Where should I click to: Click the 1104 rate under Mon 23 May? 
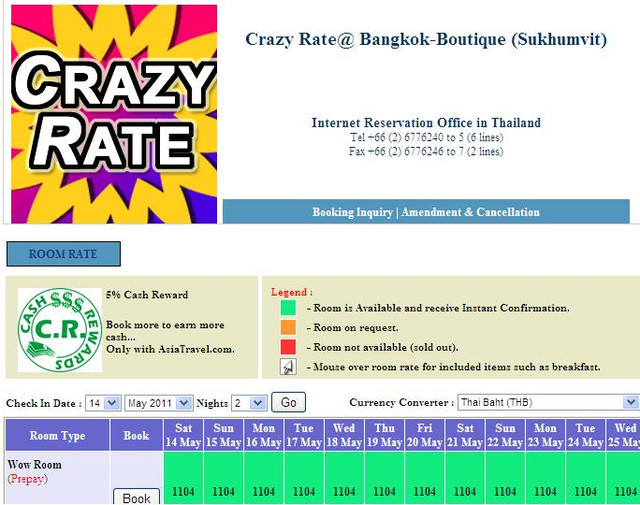(545, 492)
